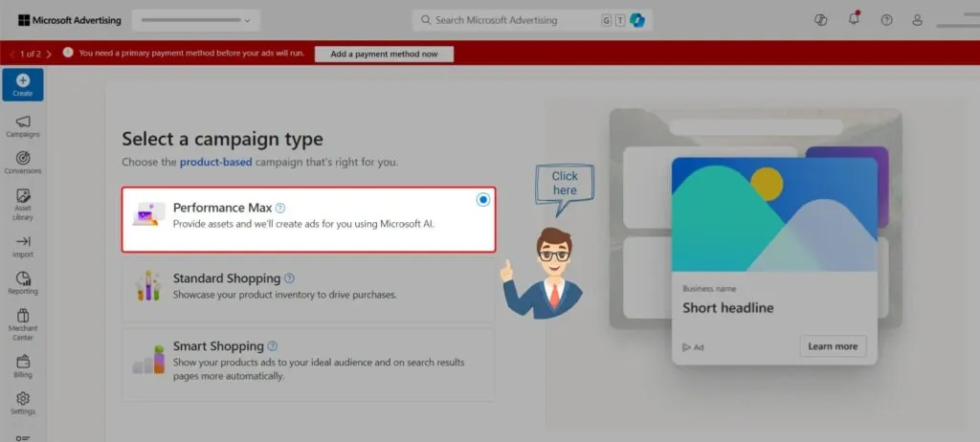Image resolution: width=980 pixels, height=442 pixels.
Task: Click the Copilot icon in search box
Action: (x=637, y=20)
